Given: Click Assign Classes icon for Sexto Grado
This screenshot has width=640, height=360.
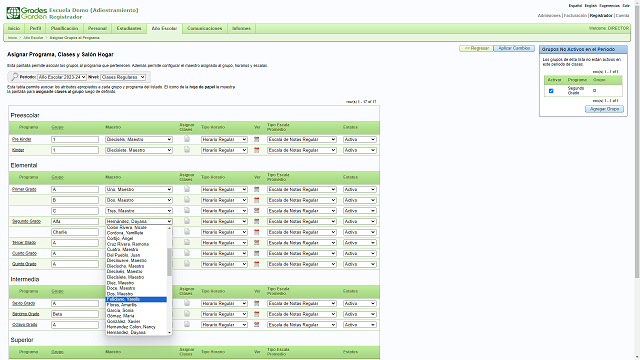Looking at the screenshot, I should [187, 303].
